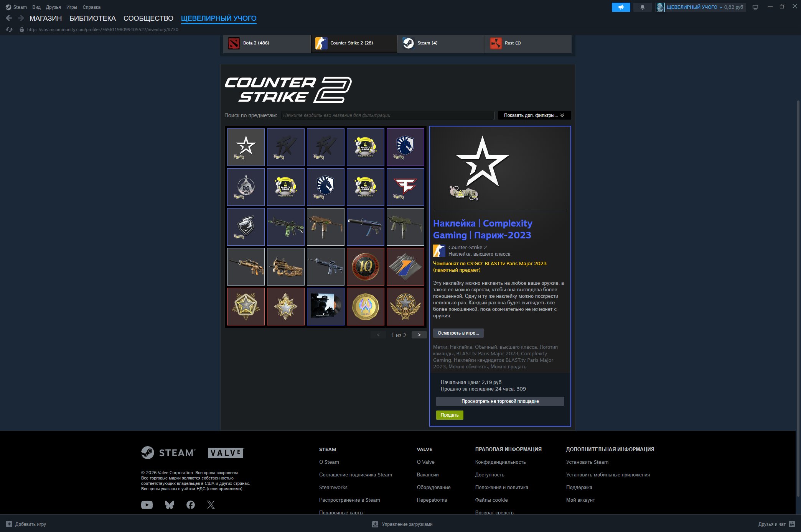Click the wallet balance 0,82 руб

click(733, 7)
